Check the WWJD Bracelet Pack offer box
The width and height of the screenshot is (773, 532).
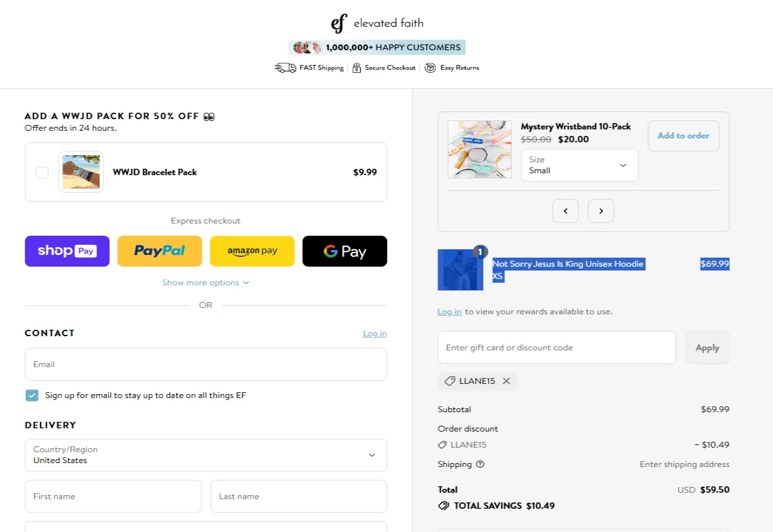[42, 172]
